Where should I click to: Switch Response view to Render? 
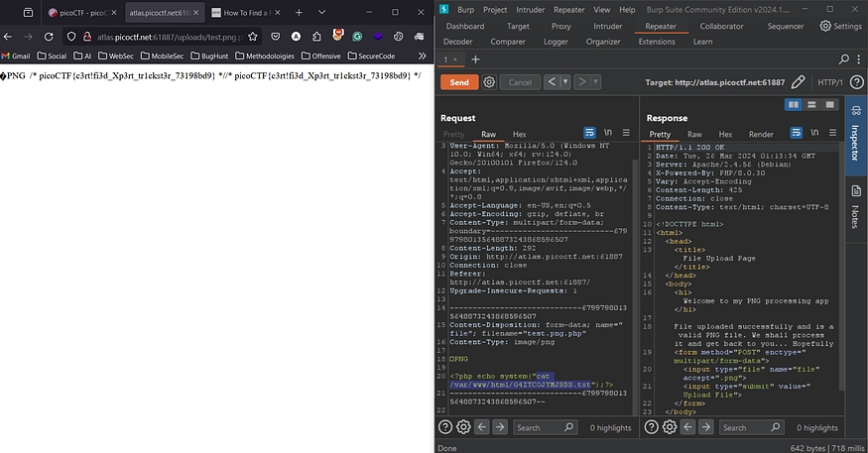click(761, 134)
